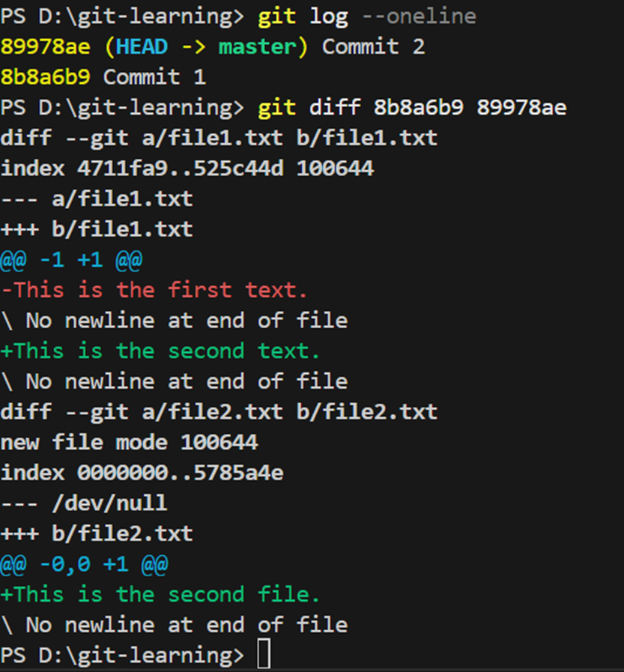Image resolution: width=624 pixels, height=672 pixels.
Task: Click the 'diff --git a/file2.txt b/file2.txt' line
Action: 219,412
